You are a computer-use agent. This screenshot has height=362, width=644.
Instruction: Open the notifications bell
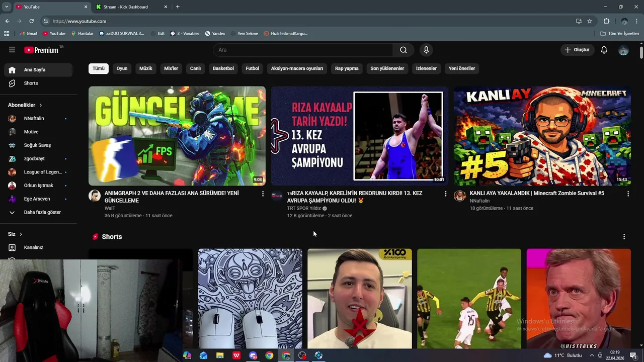pos(604,50)
